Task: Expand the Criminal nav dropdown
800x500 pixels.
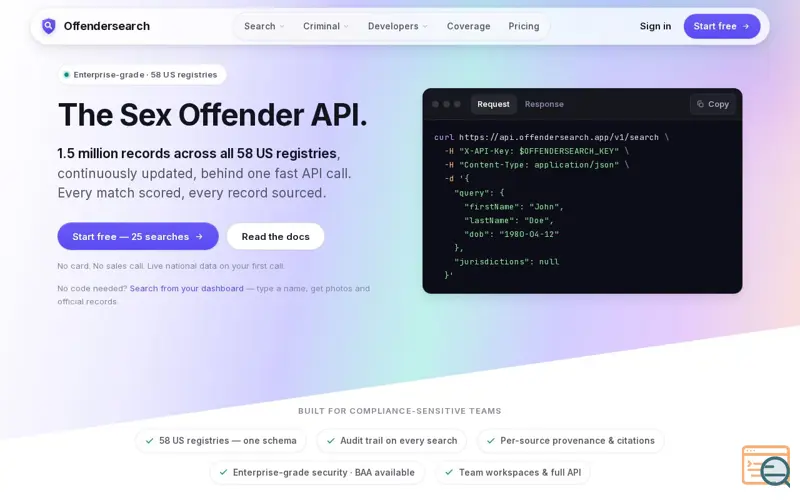Action: tap(326, 26)
